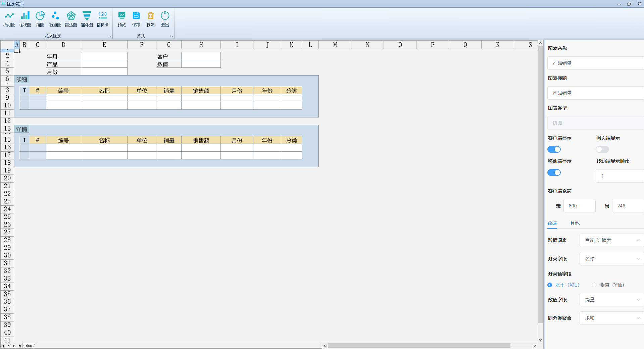This screenshot has width=644, height=349.
Task: Expand the 分类字段 dropdown
Action: tap(611, 259)
